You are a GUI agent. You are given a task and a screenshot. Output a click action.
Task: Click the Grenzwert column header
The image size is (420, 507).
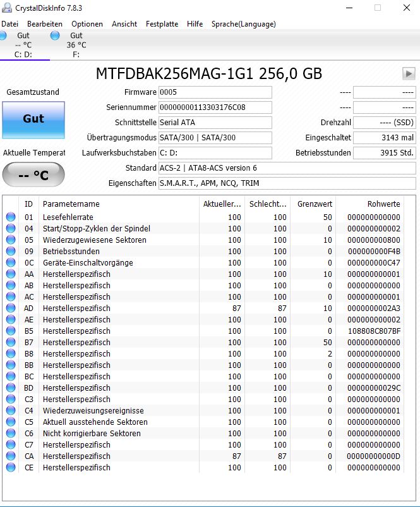[315, 204]
